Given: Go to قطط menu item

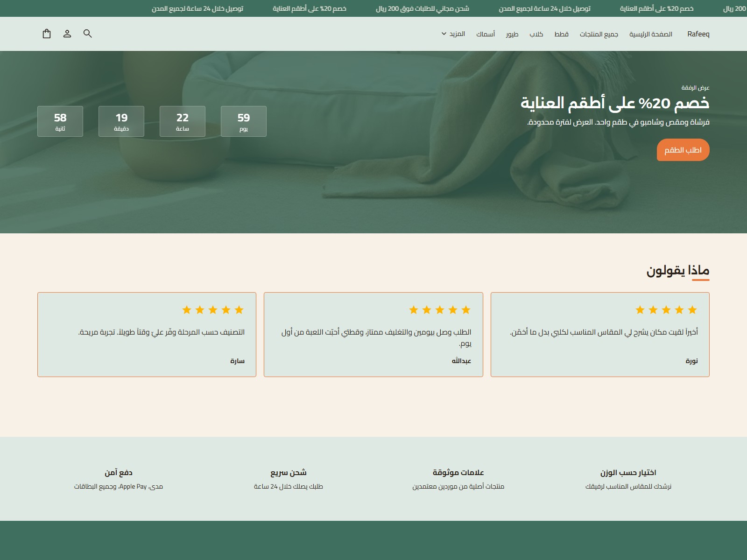Looking at the screenshot, I should point(561,34).
